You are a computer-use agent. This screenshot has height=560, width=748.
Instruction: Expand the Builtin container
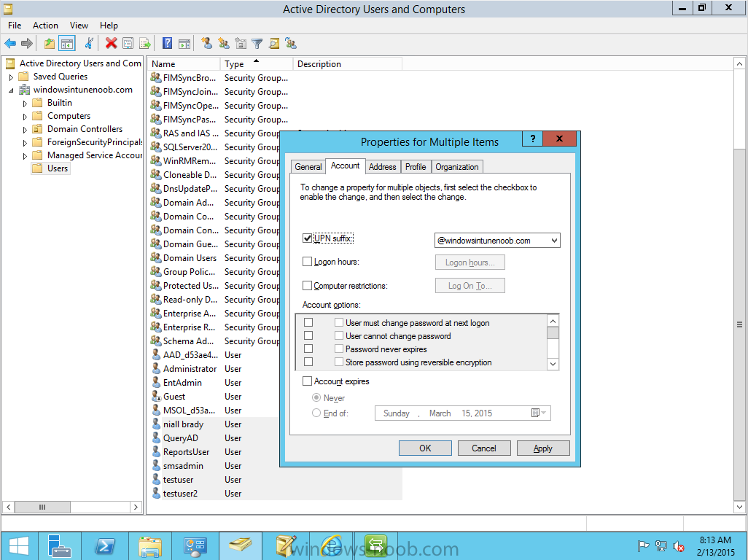[x=25, y=103]
